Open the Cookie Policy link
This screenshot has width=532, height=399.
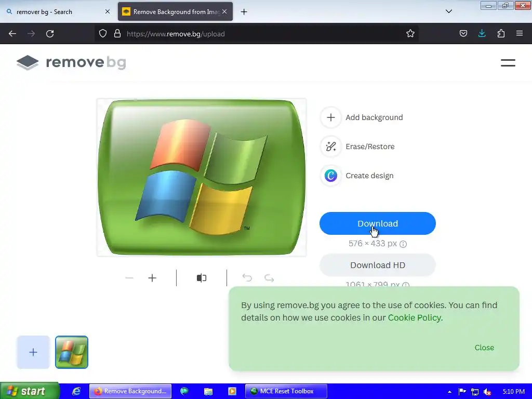(415, 317)
